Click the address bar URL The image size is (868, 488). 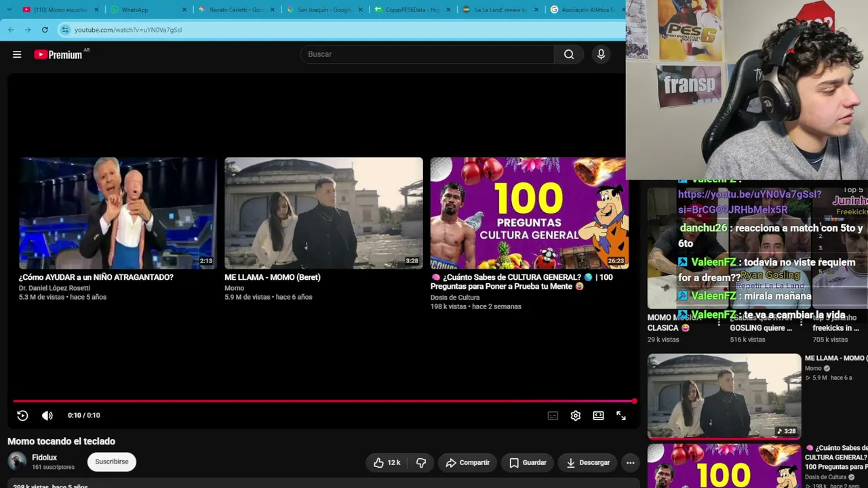coord(128,30)
